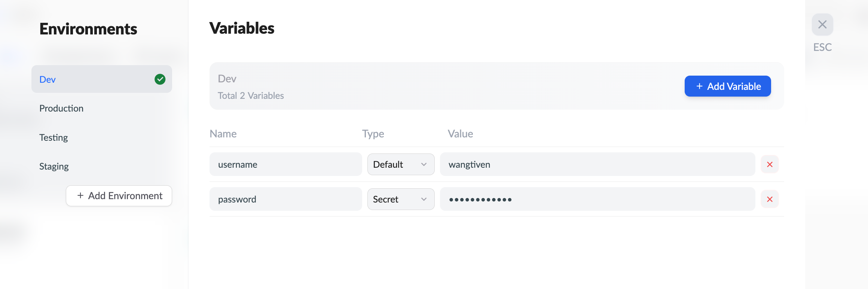Click the plus icon on Add Variable
Image resolution: width=868 pixels, height=289 pixels.
pos(699,86)
